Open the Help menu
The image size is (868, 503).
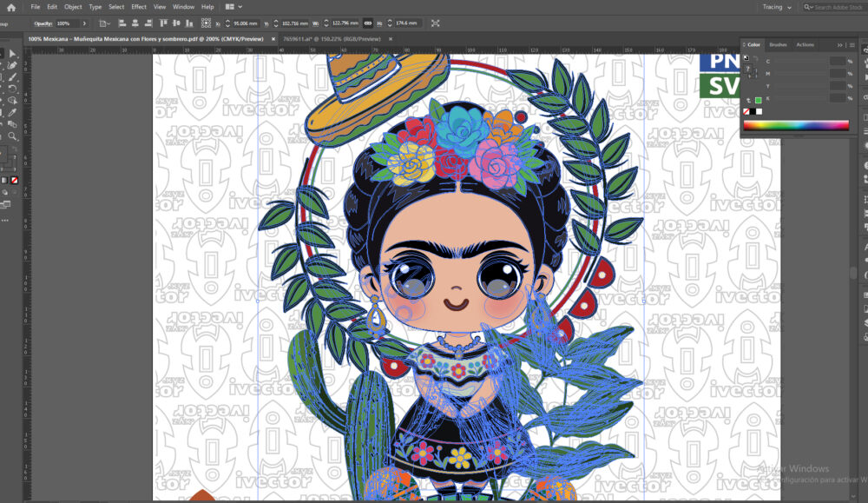(207, 7)
